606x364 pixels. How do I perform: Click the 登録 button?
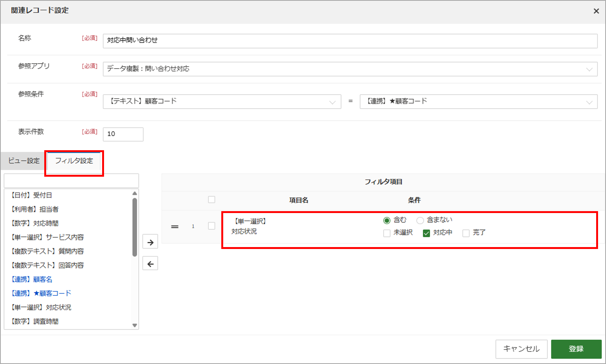click(x=576, y=349)
